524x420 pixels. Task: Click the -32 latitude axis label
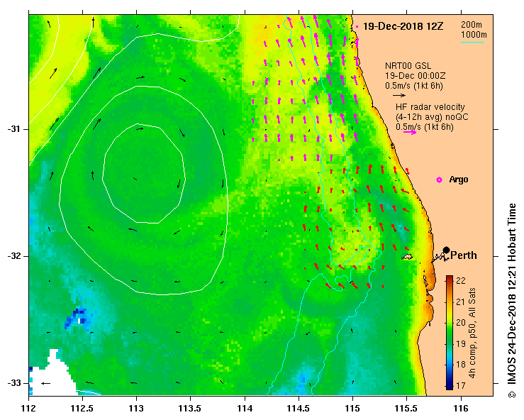(x=13, y=256)
